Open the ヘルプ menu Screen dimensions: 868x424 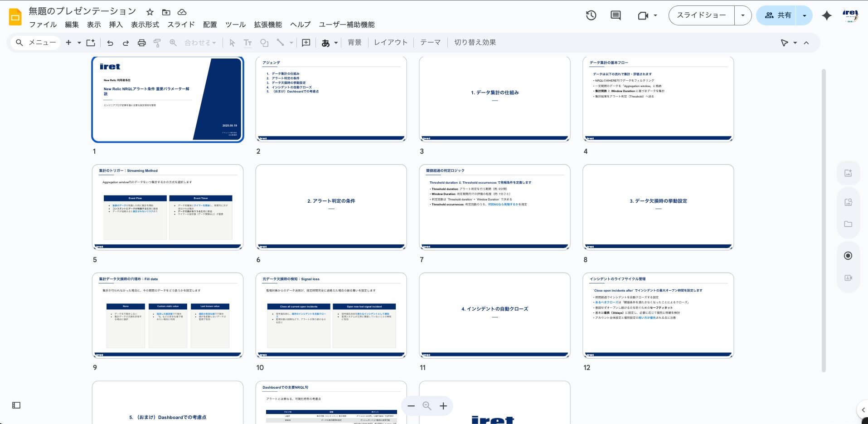(x=301, y=24)
